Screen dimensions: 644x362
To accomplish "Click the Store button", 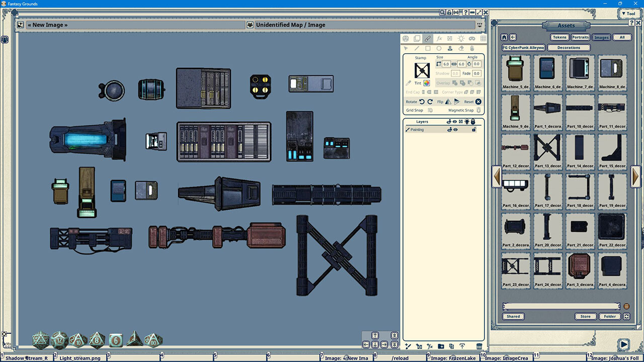I will tap(585, 316).
